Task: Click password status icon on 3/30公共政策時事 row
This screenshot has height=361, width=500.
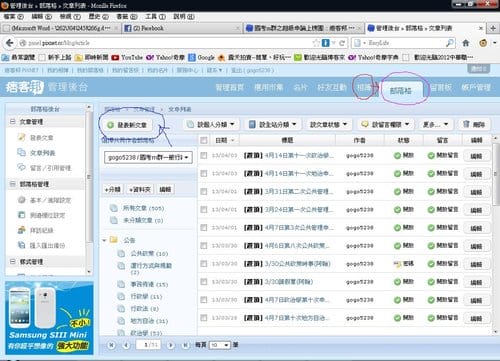Action: (398, 264)
